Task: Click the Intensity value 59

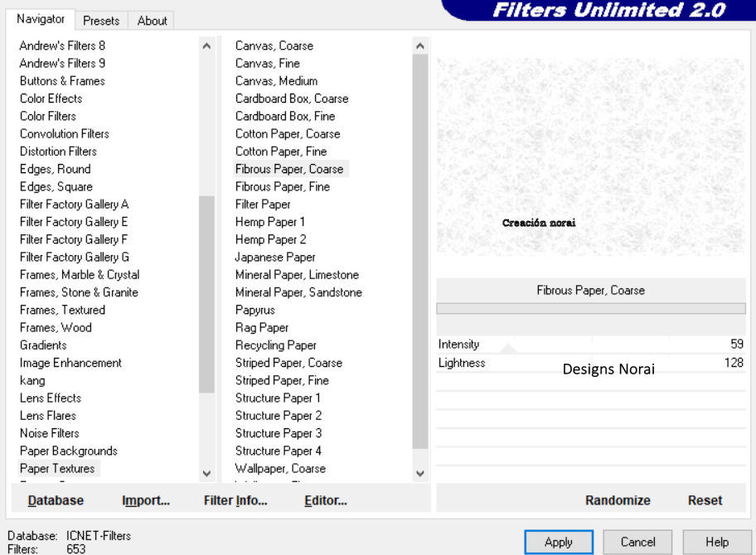Action: [737, 344]
